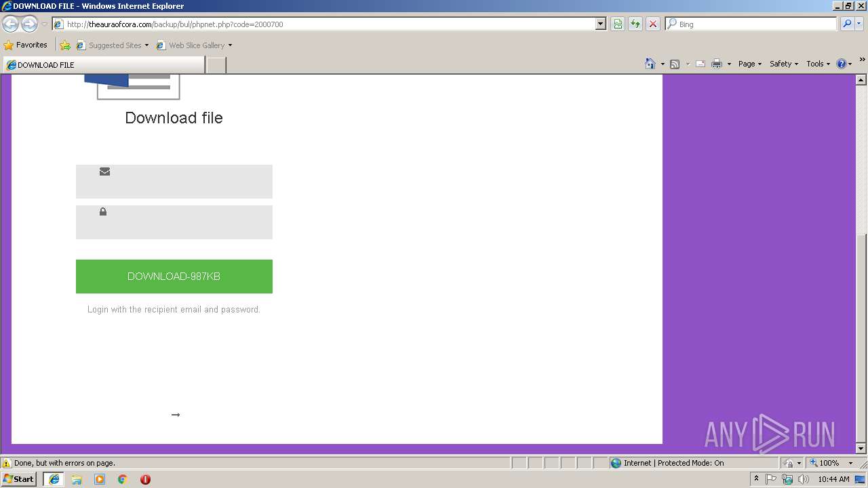Click the network tray icon
This screenshot has width=868, height=488.
pyautogui.click(x=787, y=479)
